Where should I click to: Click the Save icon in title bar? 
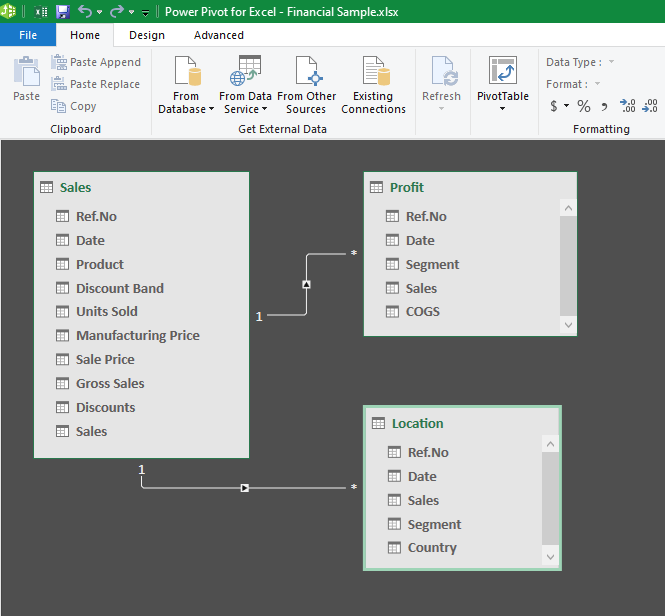point(62,12)
